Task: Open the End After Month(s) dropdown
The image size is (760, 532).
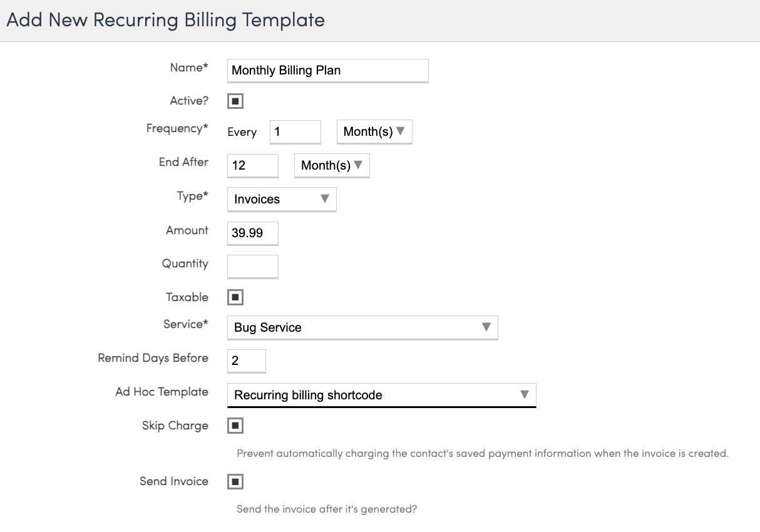Action: 332,166
